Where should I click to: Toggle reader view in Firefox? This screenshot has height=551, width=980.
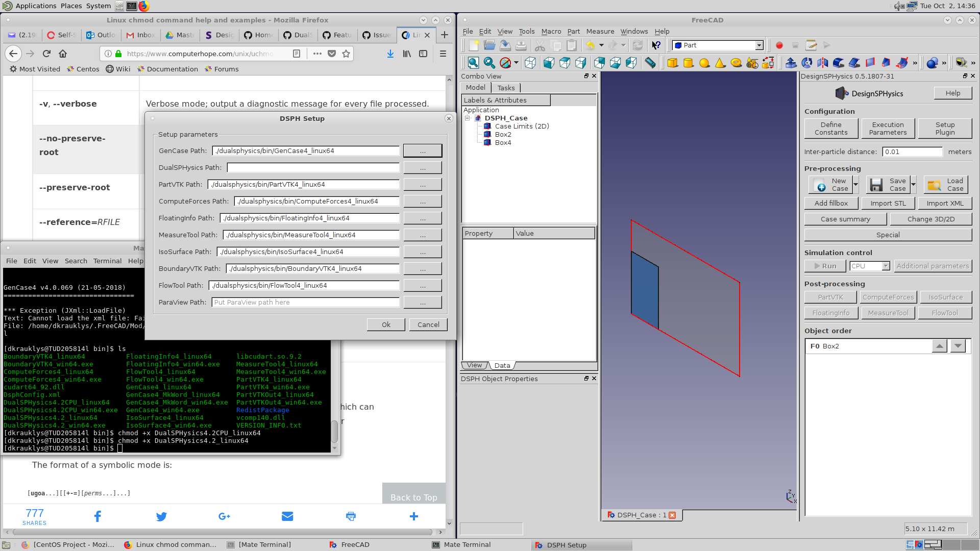point(297,54)
